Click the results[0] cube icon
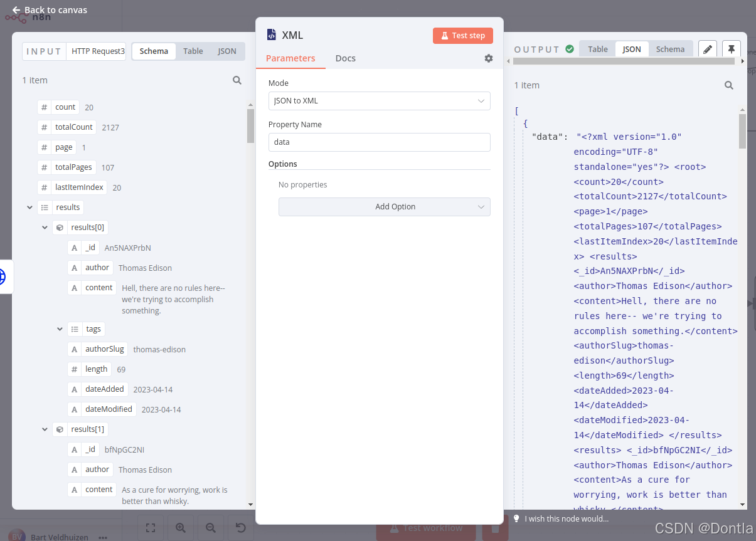The image size is (756, 541). click(x=60, y=228)
